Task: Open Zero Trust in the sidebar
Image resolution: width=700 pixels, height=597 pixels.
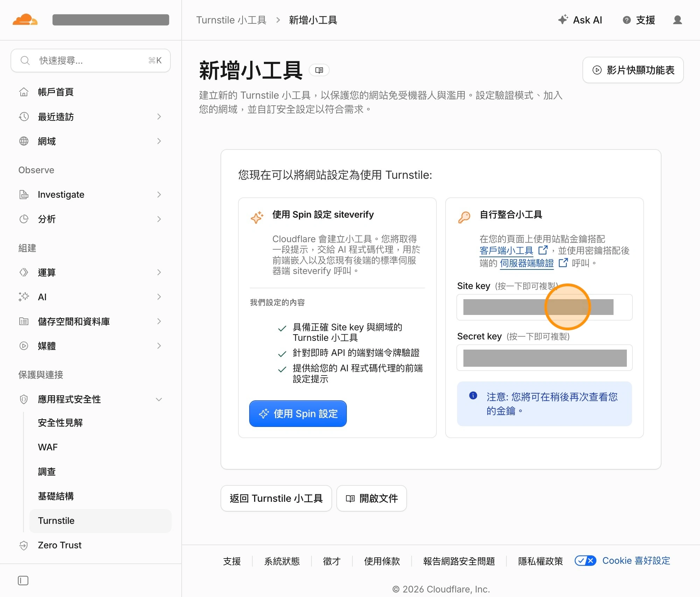Action: [x=59, y=545]
